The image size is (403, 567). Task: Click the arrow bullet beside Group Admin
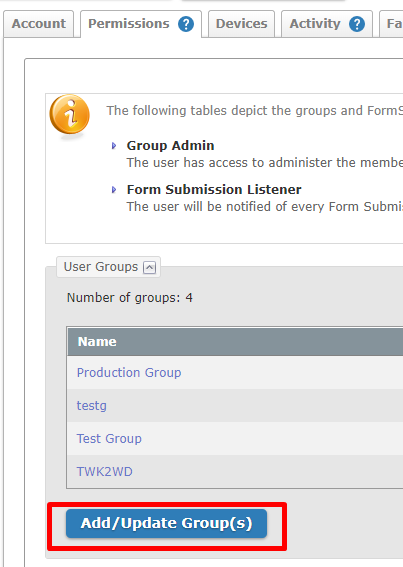pyautogui.click(x=114, y=146)
